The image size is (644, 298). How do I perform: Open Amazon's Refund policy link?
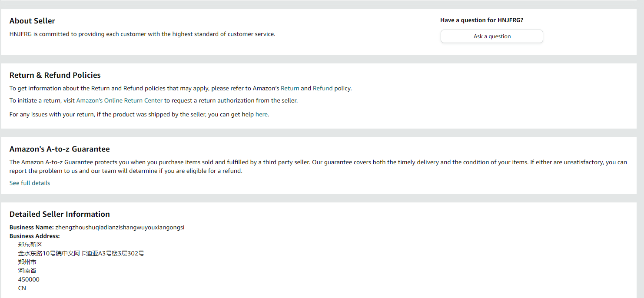tap(322, 88)
